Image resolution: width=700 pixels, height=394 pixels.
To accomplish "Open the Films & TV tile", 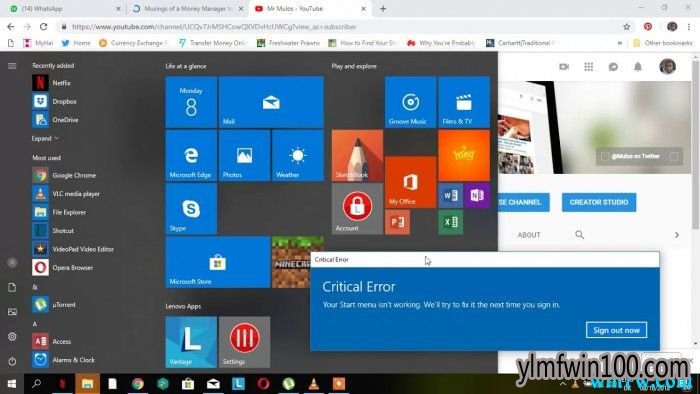I will [464, 102].
